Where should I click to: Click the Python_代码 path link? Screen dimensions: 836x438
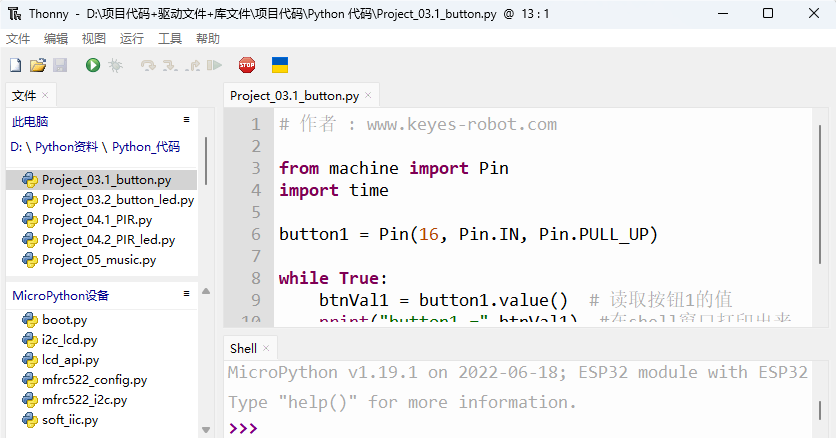coord(146,147)
